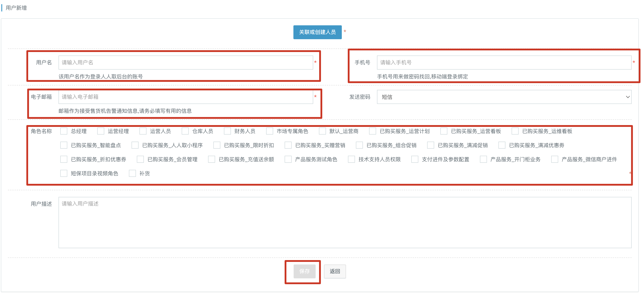Viewport: 644px width, 307px height.
Task: Check the 产品服务测试角色 checkbox
Action: point(288,159)
